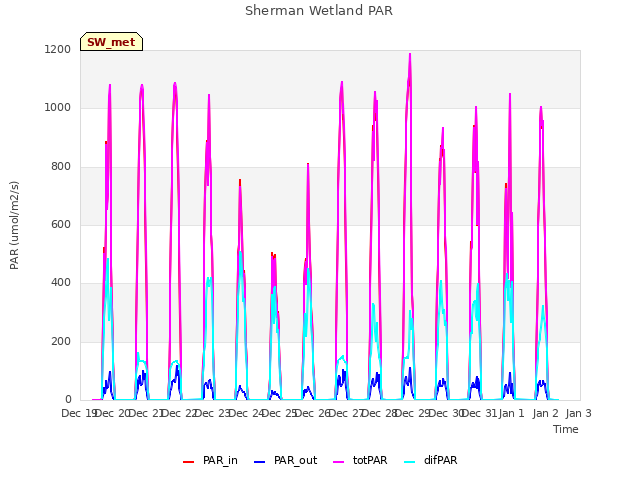Click the Jan 2 x-axis tick label
This screenshot has width=640, height=480.
click(545, 413)
